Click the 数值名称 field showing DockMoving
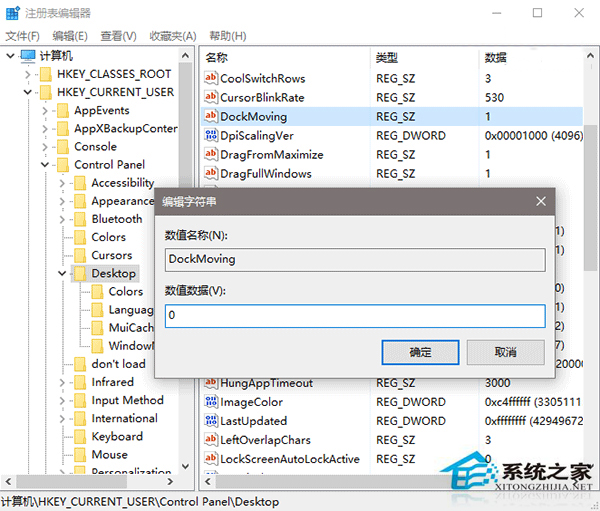600x511 pixels. (355, 260)
